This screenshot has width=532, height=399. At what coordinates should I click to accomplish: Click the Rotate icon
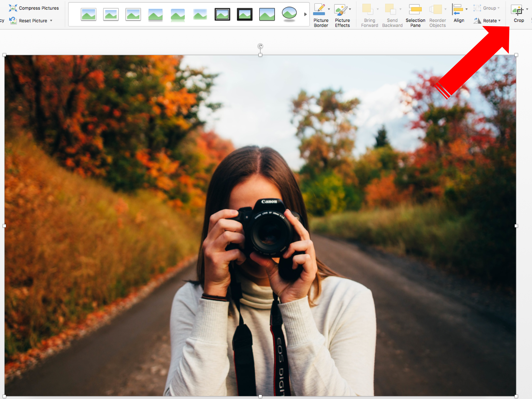[477, 21]
